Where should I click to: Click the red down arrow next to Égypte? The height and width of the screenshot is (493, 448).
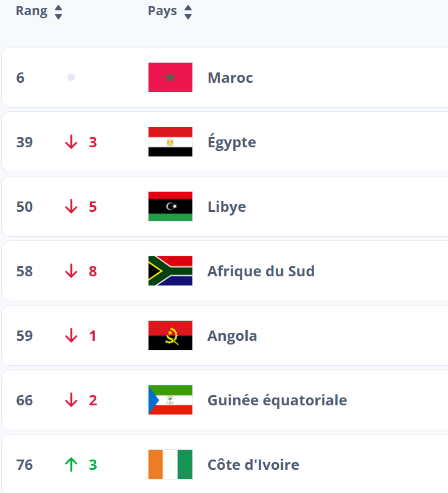pyautogui.click(x=71, y=142)
